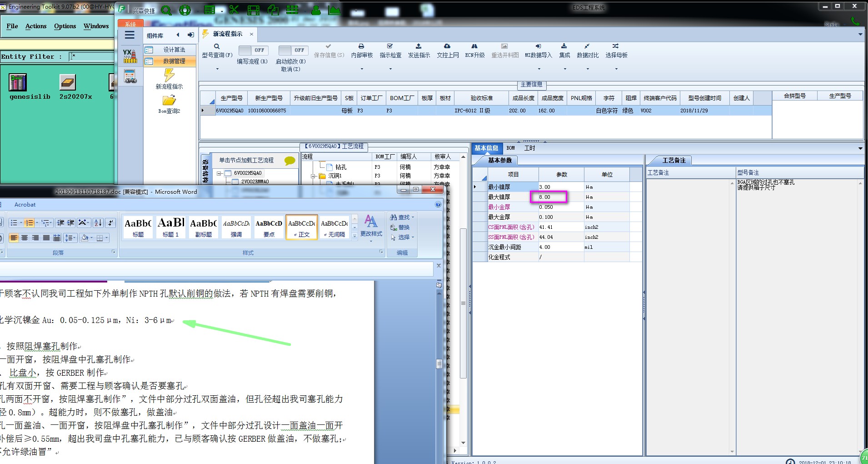This screenshot has width=868, height=464.
Task: Click the green magnifier search icon in the quick toolbar
Action: tap(166, 10)
